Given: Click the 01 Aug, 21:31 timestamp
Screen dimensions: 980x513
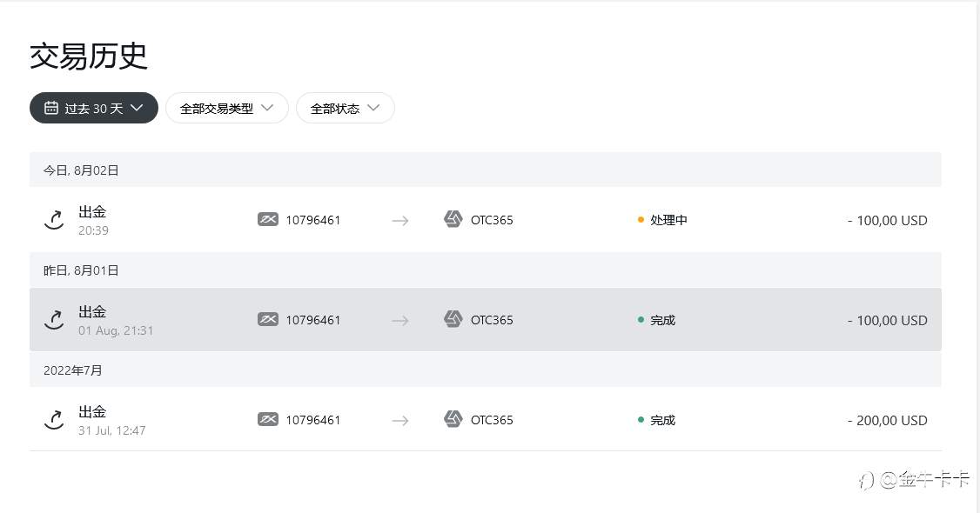Looking at the screenshot, I should 116,330.
